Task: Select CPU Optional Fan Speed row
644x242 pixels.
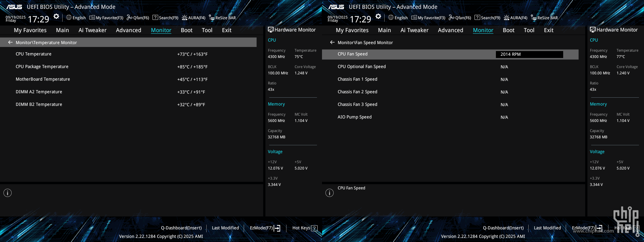Action: point(450,67)
